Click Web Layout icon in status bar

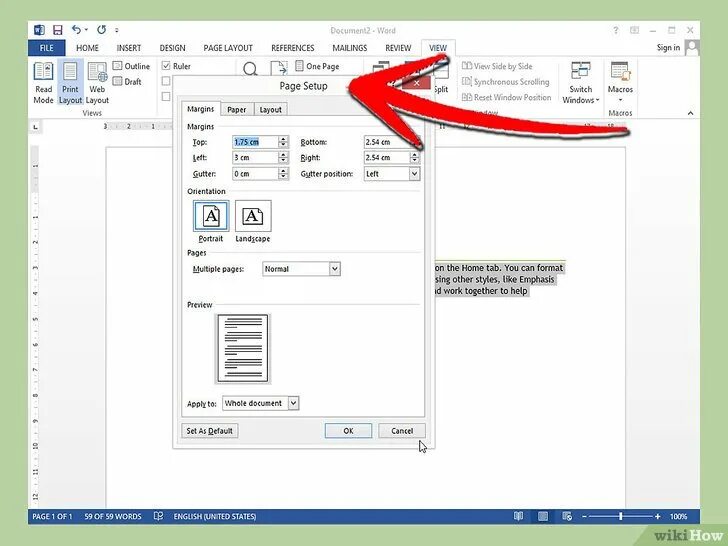[x=567, y=516]
